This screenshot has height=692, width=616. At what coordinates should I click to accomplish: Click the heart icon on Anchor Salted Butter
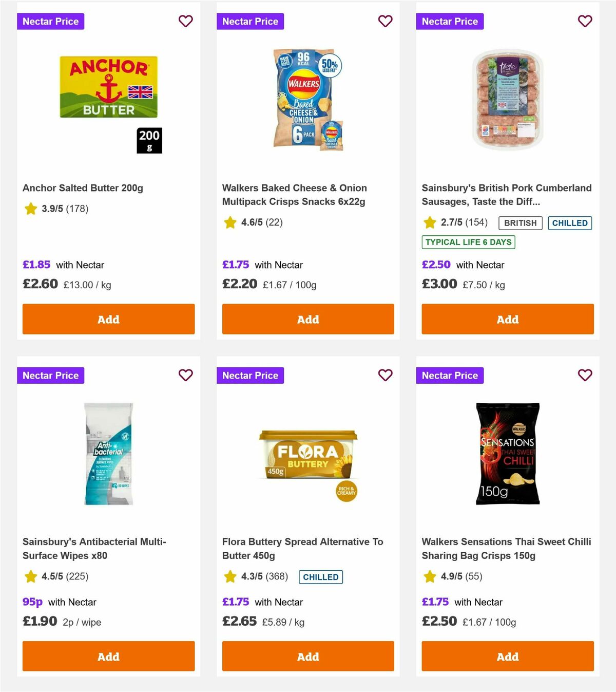coord(185,21)
